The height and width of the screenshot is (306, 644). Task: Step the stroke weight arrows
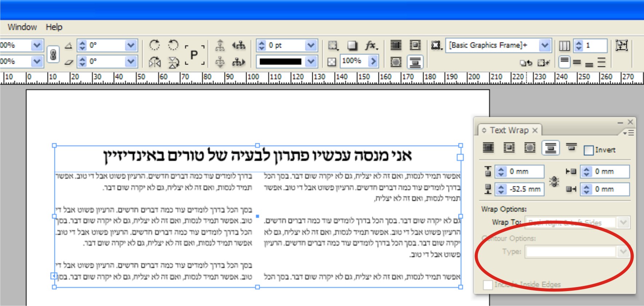pos(261,45)
